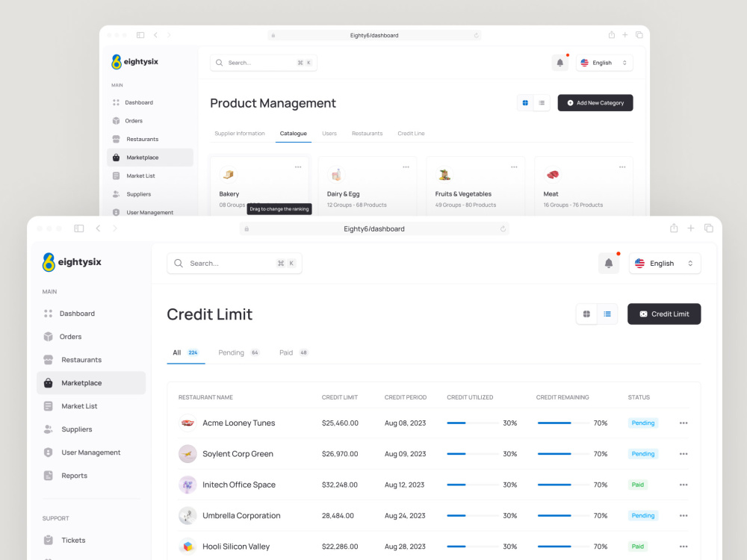
Task: Click the Credit Limit dark button
Action: coord(664,314)
